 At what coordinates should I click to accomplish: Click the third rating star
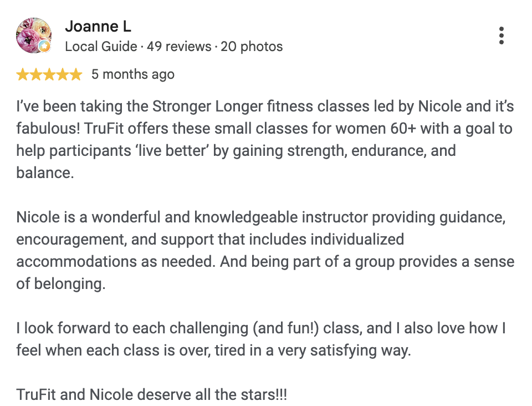(x=49, y=74)
